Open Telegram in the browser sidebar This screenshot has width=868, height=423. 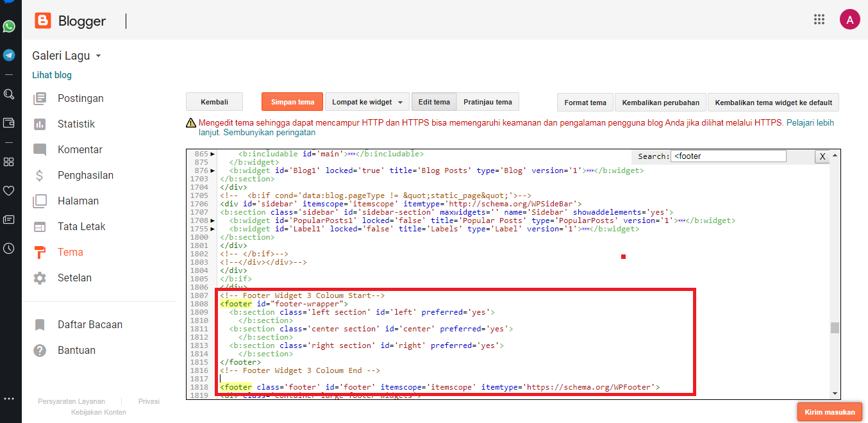point(9,55)
